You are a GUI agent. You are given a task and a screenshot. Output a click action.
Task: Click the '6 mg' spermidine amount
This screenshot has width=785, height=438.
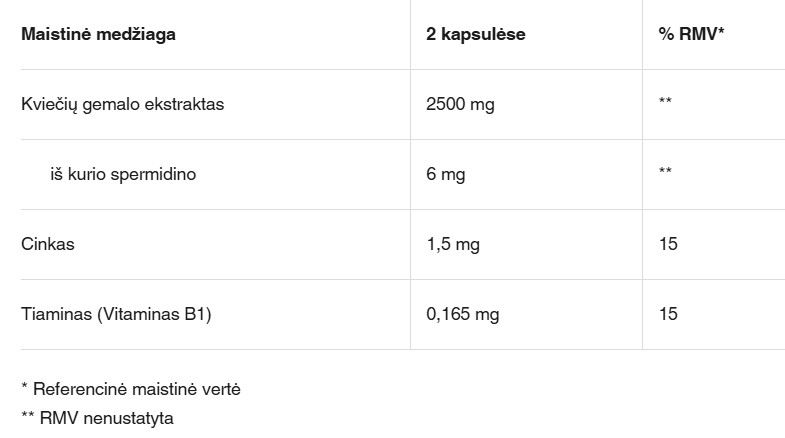(x=445, y=174)
